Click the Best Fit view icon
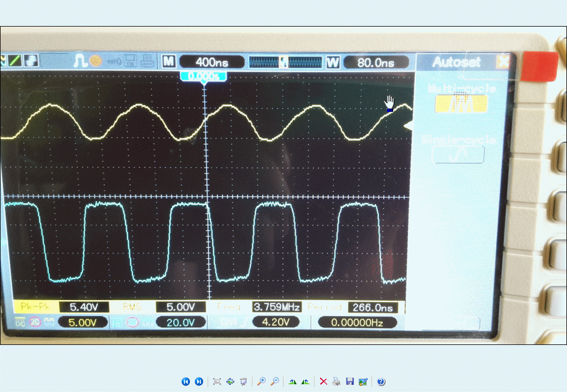Viewport: 567px width, 392px height. (x=217, y=381)
